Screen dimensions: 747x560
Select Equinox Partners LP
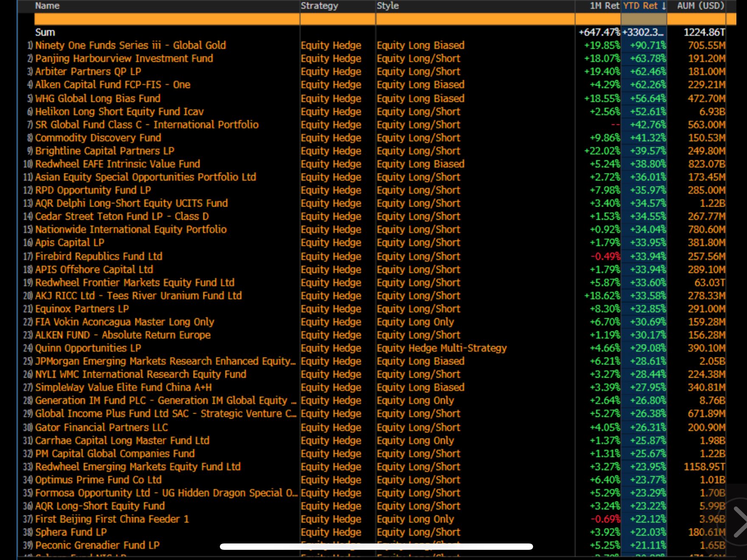pos(82,309)
